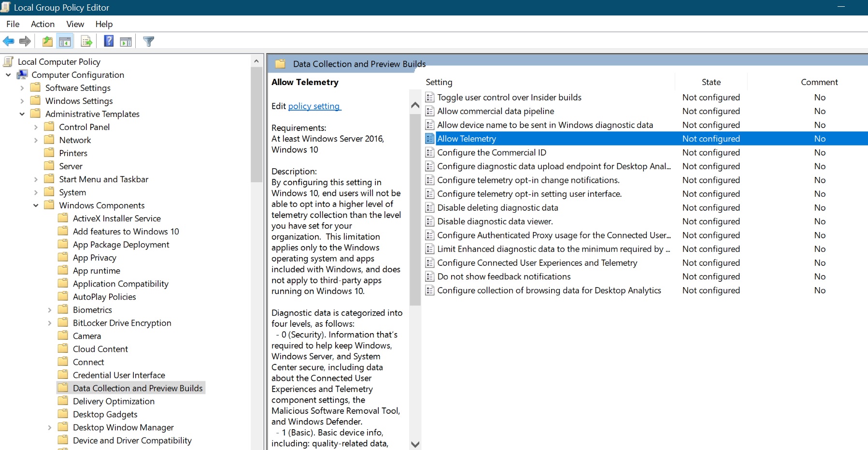Toggle Show/Hide Action Pane icon
This screenshot has height=450, width=868.
[x=126, y=42]
